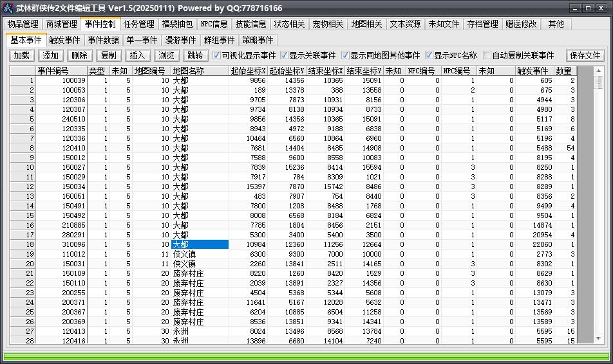
Task: Minimize the editor window
Action: 574,8
